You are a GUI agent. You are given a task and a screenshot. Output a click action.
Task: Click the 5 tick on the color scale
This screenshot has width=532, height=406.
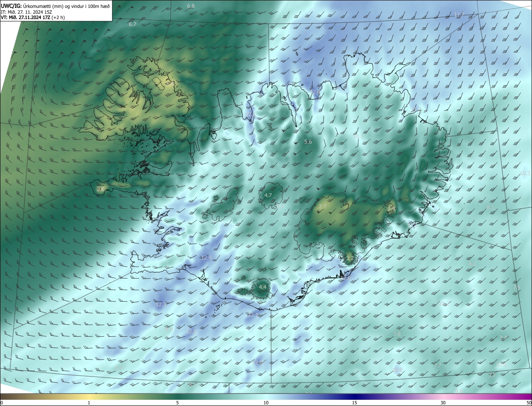tap(177, 403)
